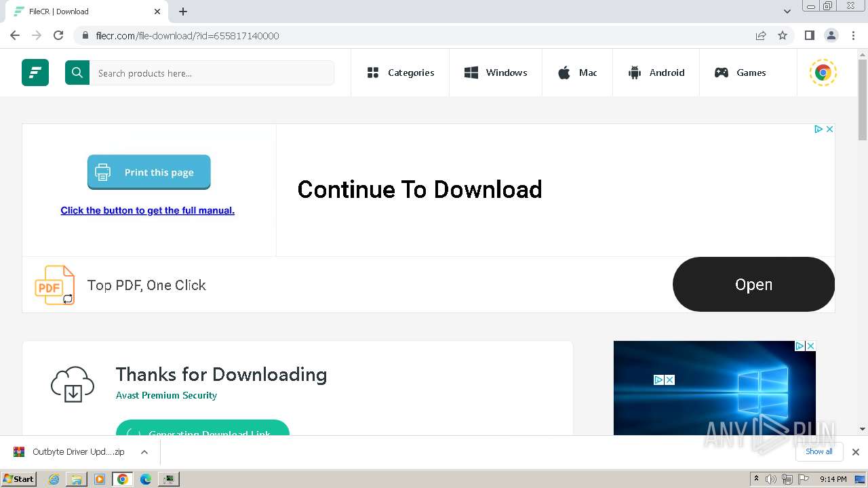
Task: Open the Windows Start menu
Action: point(19,479)
